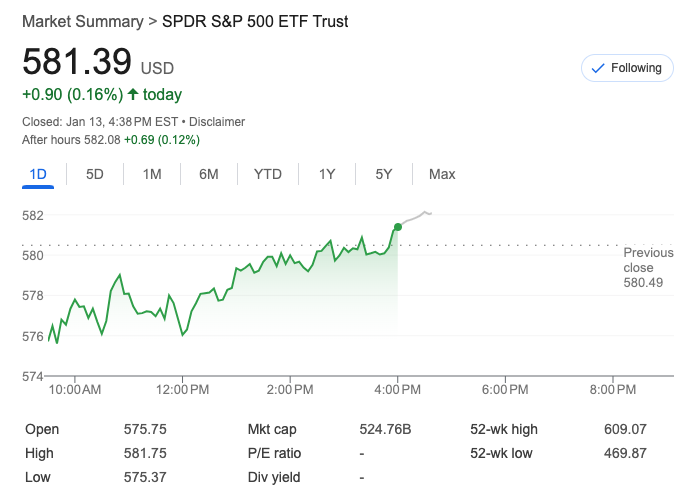Show the Max time range
690x496 pixels.
click(442, 174)
